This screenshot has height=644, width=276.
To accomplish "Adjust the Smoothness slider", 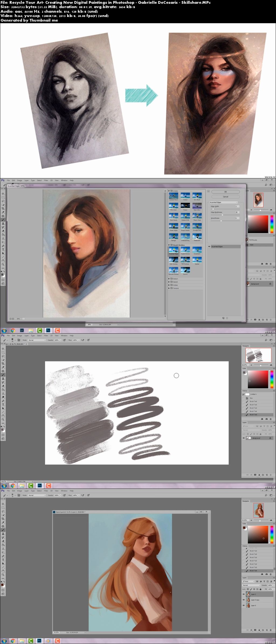I will (x=221, y=221).
